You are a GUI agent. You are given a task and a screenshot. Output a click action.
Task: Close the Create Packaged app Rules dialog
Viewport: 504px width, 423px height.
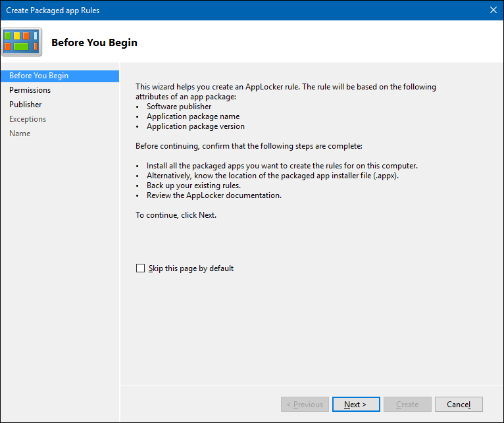(x=493, y=10)
